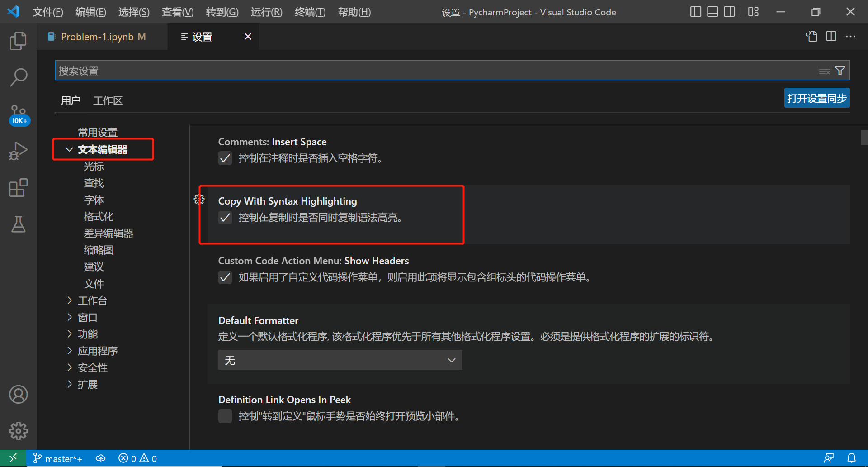Viewport: 868px width, 467px height.
Task: Select 差异编辑器 in settings tree
Action: point(108,233)
